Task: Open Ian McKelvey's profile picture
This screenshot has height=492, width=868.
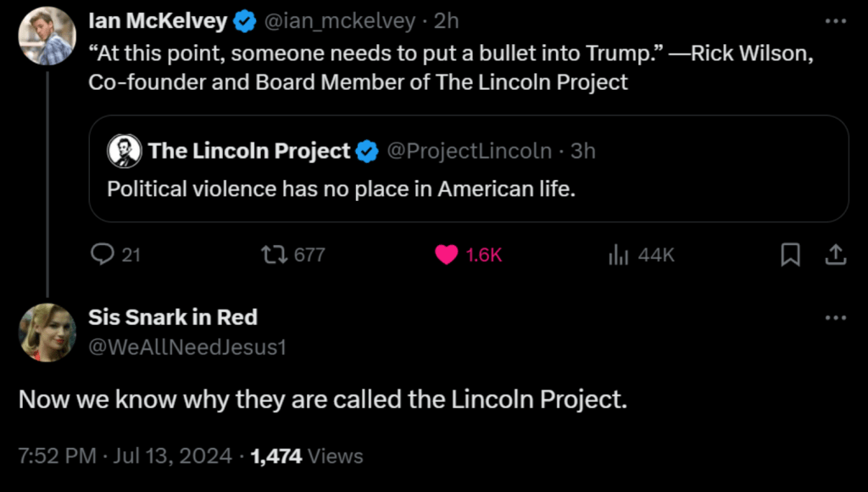Action: (47, 36)
